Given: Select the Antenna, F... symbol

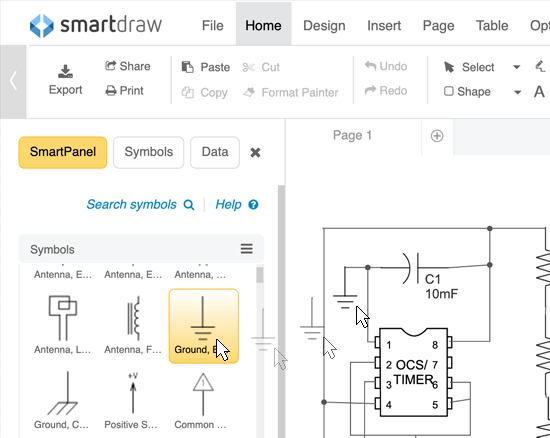Looking at the screenshot, I should 133,325.
